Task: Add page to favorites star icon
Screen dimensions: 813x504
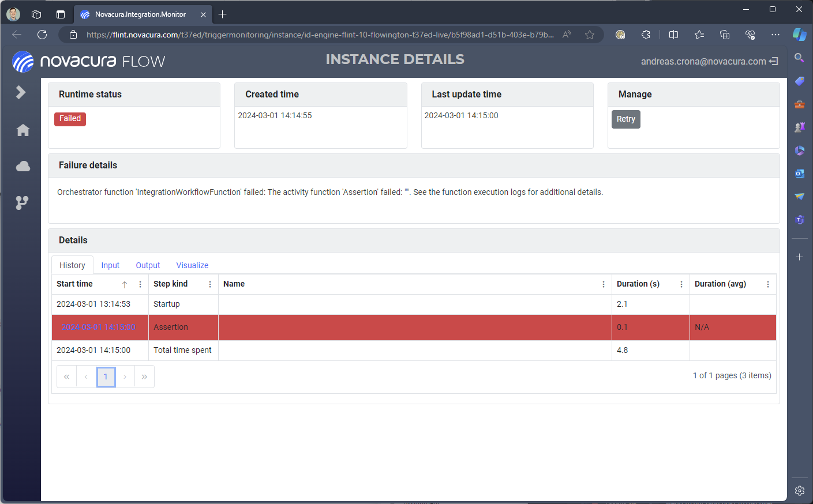Action: coord(589,35)
